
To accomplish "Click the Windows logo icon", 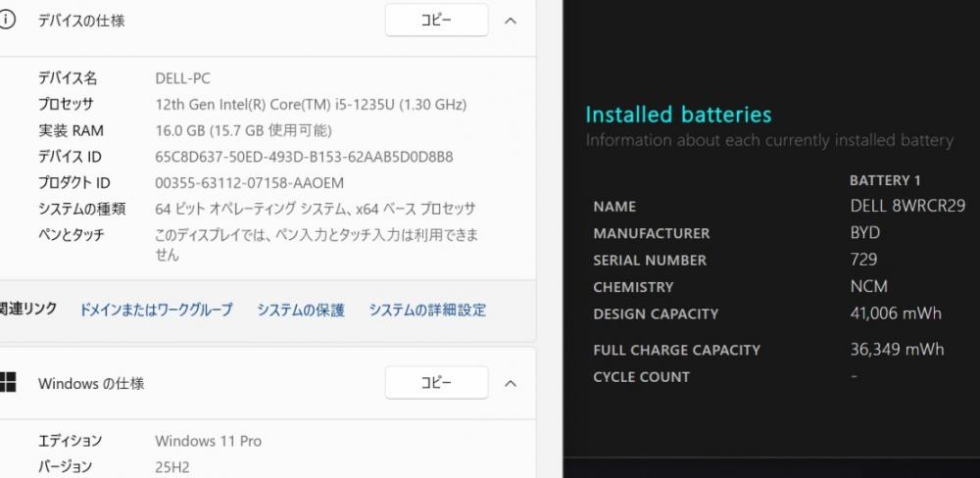I will click(8, 383).
